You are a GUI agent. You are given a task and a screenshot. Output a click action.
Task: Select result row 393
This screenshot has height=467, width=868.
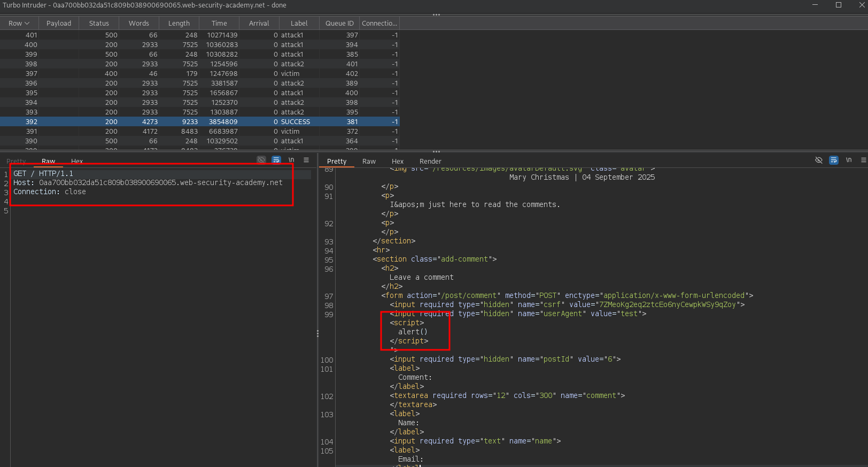[x=199, y=112]
